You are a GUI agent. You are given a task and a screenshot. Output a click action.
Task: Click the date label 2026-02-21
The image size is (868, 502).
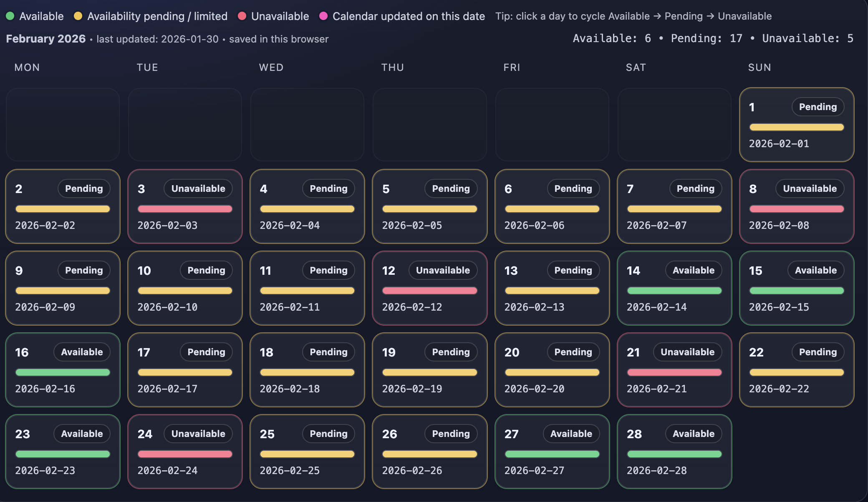[656, 389]
